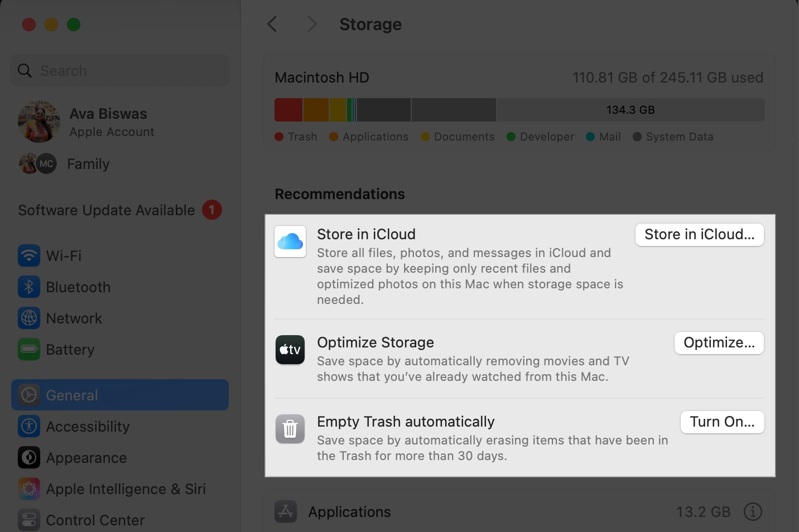Click the iCloud cloud icon
The height and width of the screenshot is (532, 799).
pos(290,241)
